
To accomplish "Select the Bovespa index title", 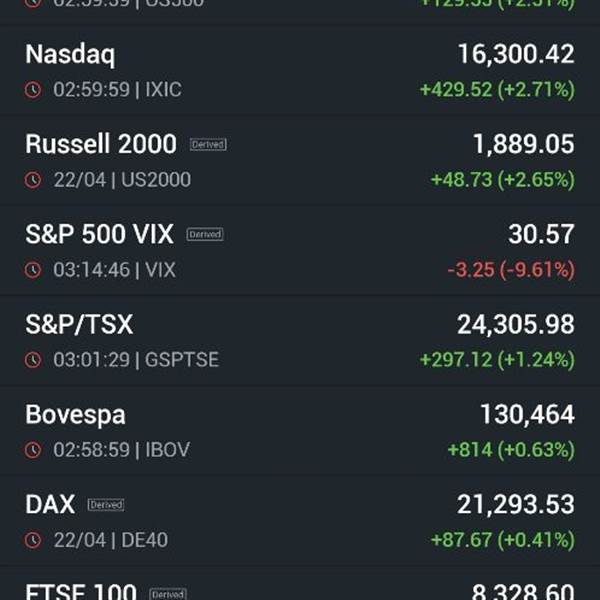I will 75,415.
